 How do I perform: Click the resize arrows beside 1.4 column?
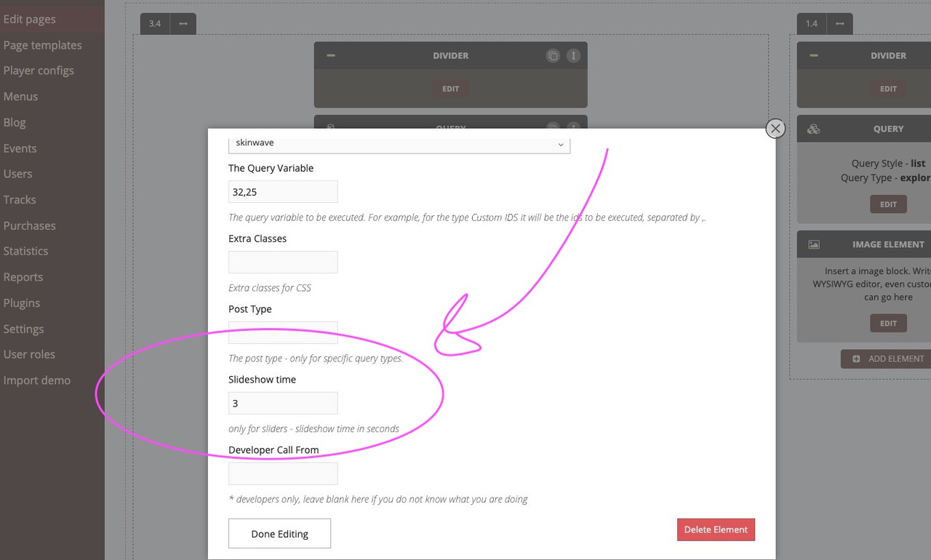coord(840,24)
